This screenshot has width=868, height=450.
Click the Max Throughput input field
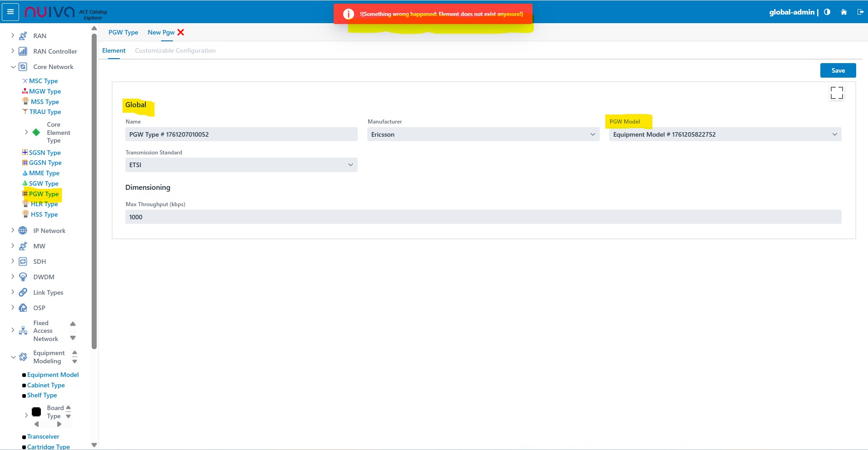(483, 217)
